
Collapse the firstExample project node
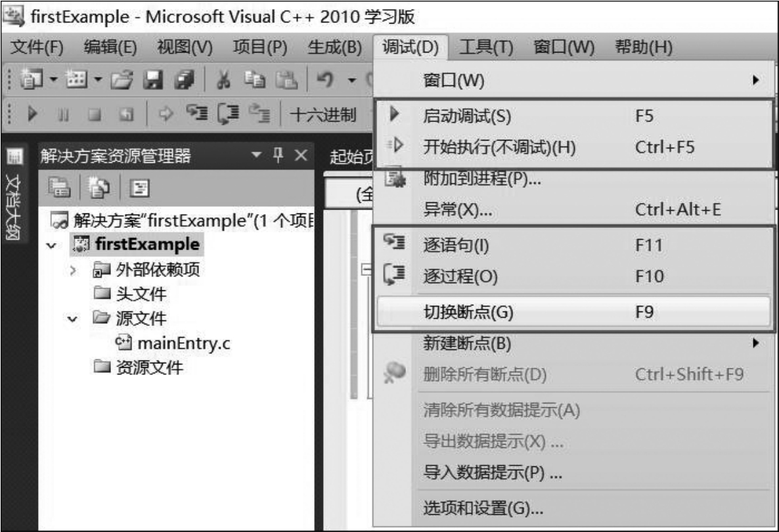(52, 246)
